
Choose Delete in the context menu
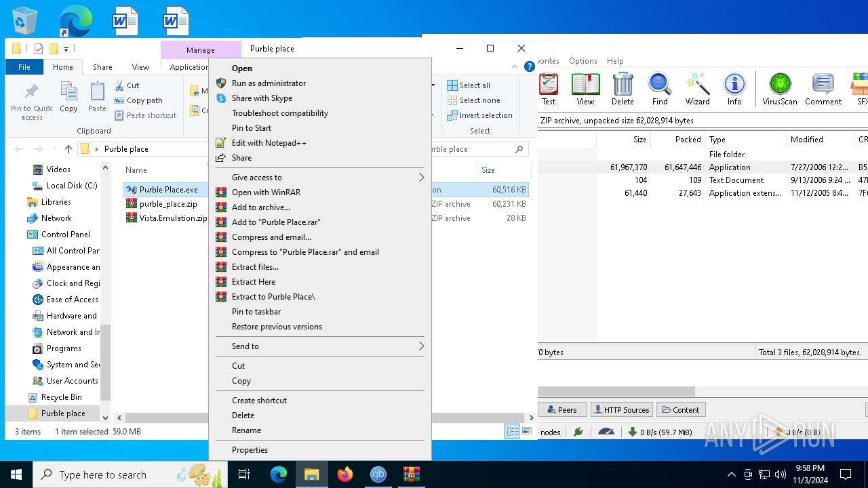(x=320, y=415)
